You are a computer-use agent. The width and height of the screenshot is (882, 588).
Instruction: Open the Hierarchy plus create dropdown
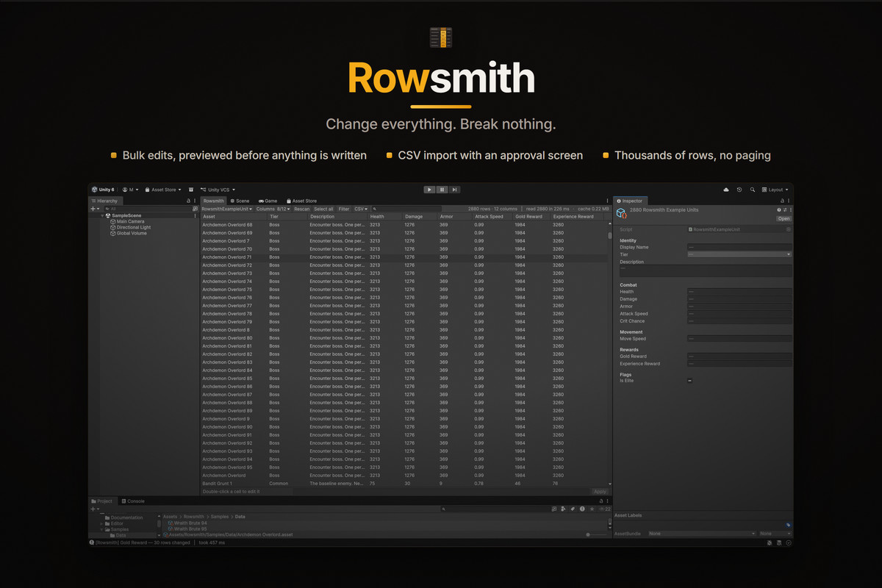(x=94, y=209)
